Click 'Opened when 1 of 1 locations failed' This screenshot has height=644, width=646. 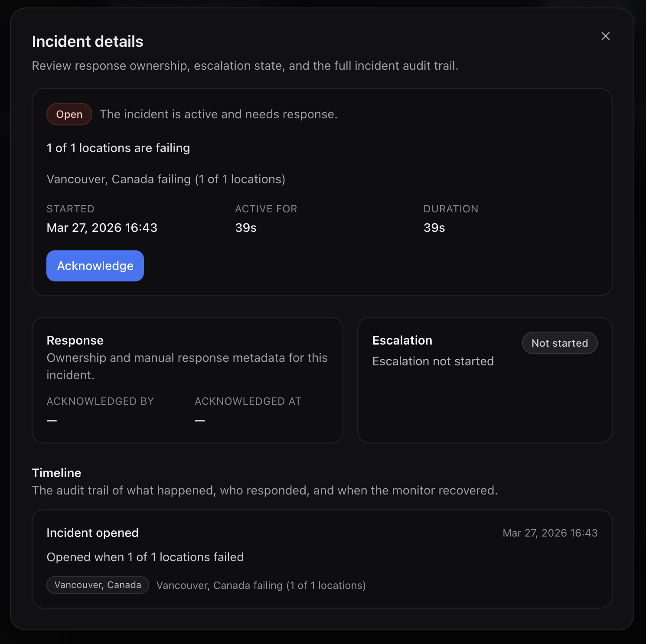145,557
